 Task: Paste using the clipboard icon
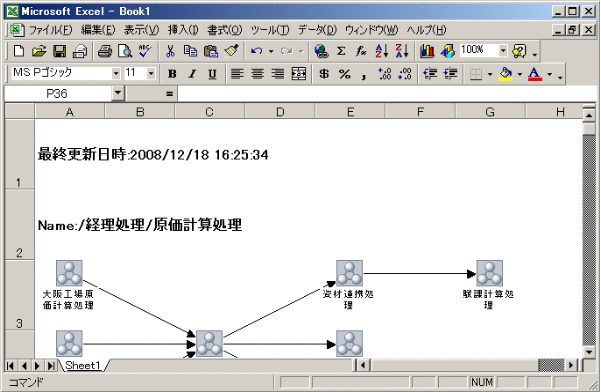(210, 51)
